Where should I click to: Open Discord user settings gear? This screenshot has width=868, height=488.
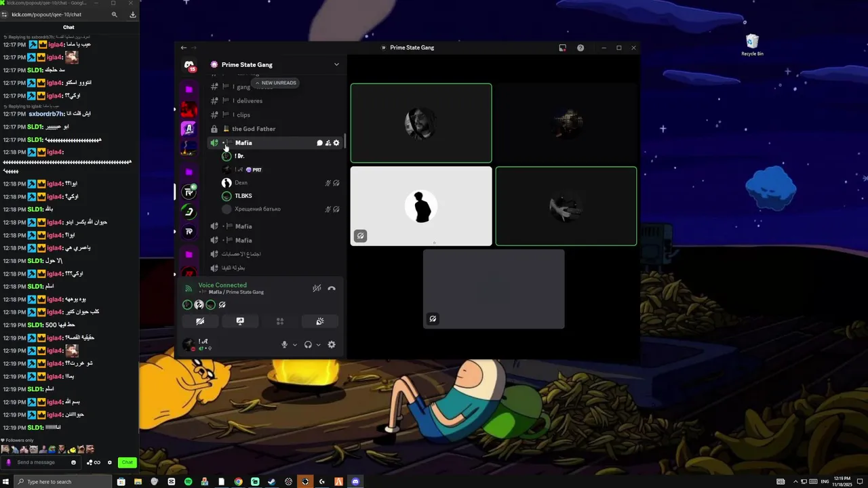click(x=332, y=345)
